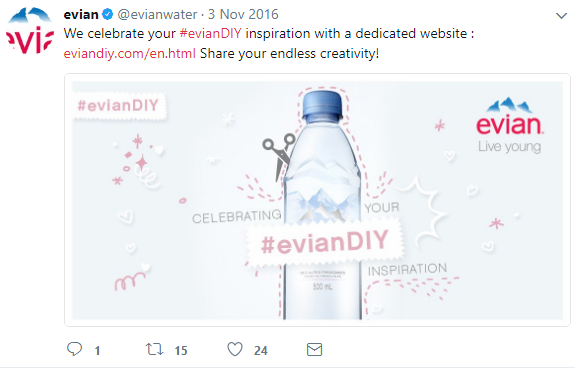Retweet using the retweet arrows icon
The image size is (575, 370).
(x=154, y=349)
